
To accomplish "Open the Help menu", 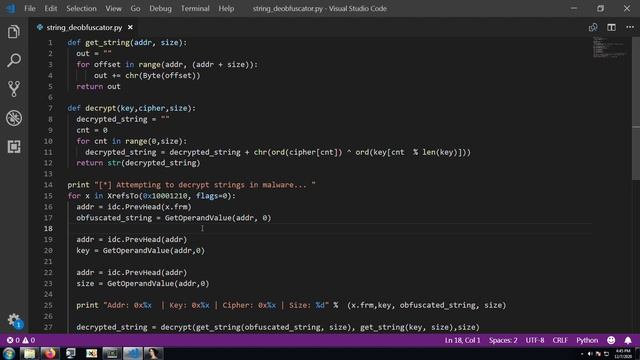I will click(226, 8).
